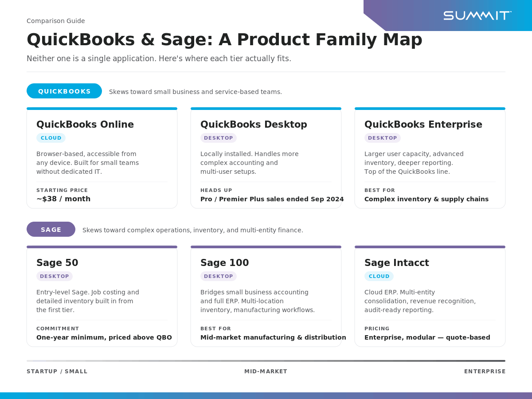Screen dimensions: 532x399
Task: Open the QuickBooks Desktop card title
Action: tap(254, 125)
